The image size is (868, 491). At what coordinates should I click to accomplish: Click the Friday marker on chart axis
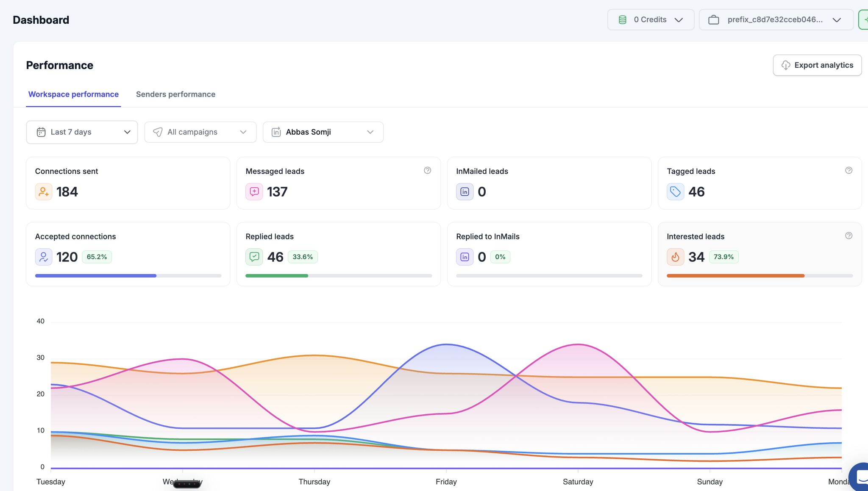click(446, 482)
